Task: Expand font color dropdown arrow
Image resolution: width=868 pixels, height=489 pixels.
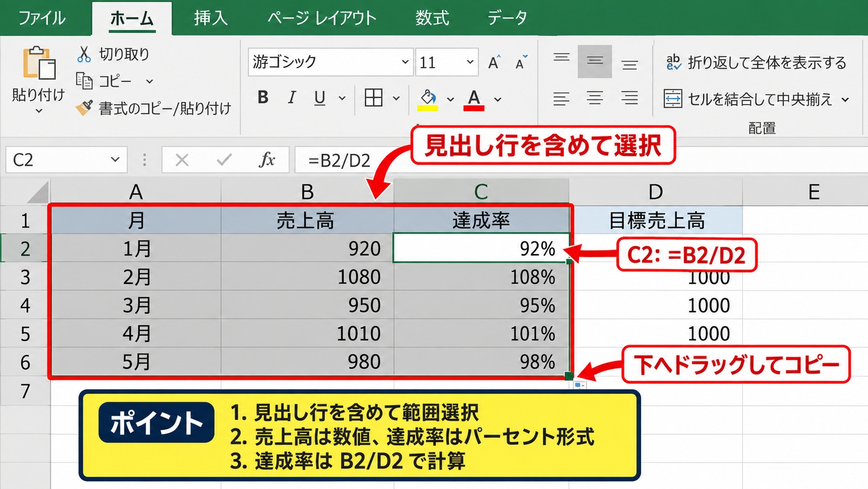Action: 497,99
